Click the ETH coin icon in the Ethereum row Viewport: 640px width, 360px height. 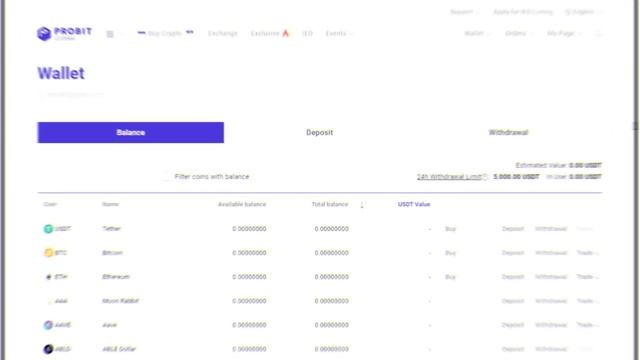[49, 277]
